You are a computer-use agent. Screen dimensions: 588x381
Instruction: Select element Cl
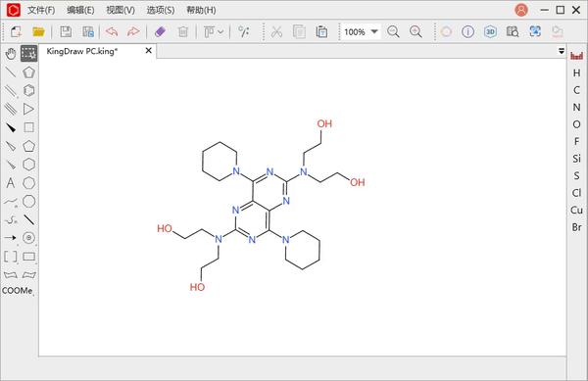click(x=577, y=193)
